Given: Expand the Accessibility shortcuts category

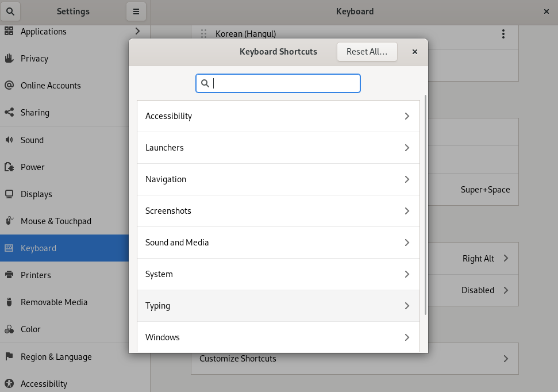Looking at the screenshot, I should click(x=278, y=116).
